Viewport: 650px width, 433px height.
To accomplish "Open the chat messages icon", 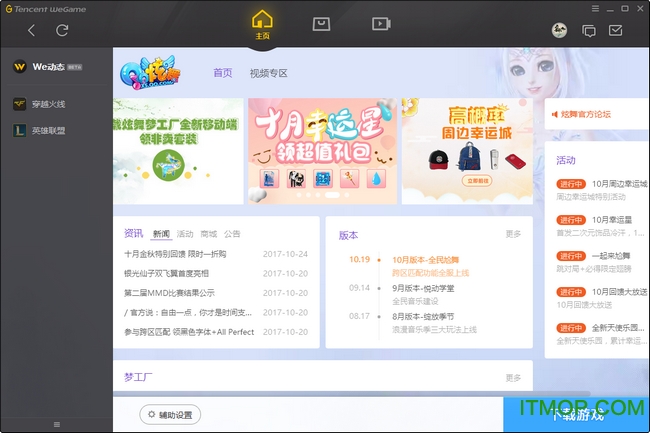I will tap(589, 31).
